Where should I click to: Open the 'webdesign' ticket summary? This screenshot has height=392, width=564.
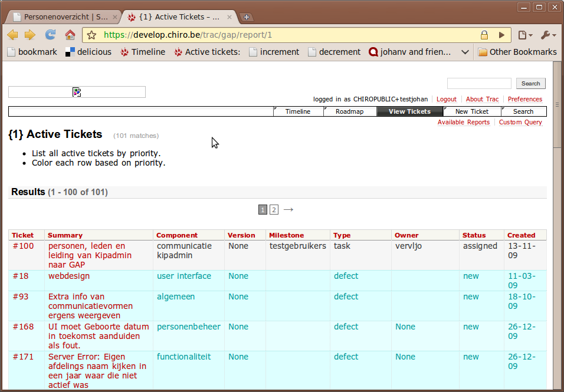click(x=69, y=276)
